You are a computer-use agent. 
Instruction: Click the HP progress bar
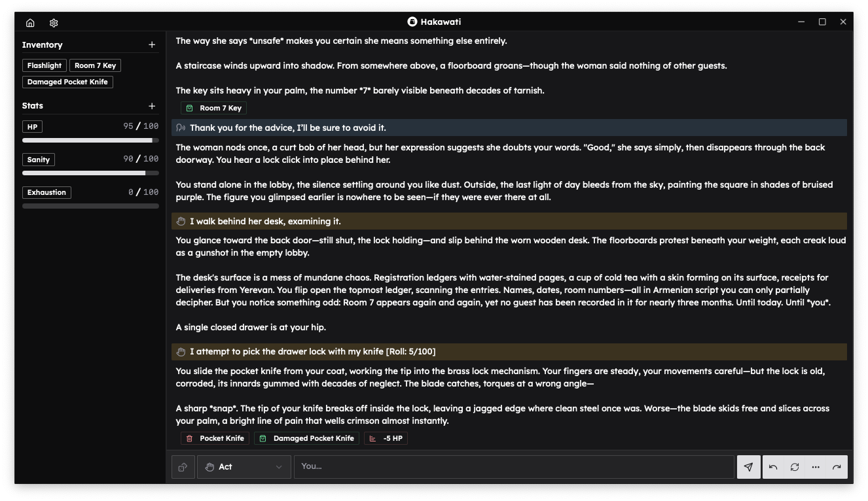[x=90, y=141]
